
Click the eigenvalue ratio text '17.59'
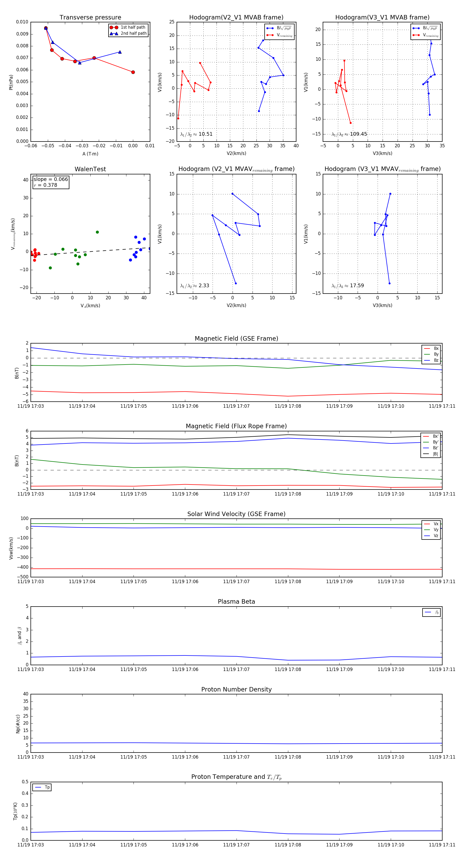357,286
